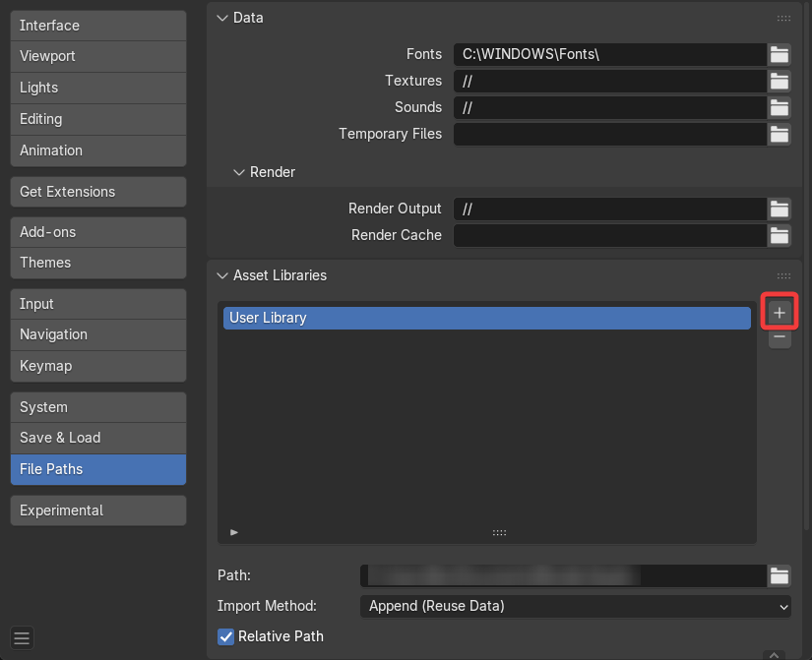Disable the Relative Path checkbox

(x=226, y=636)
